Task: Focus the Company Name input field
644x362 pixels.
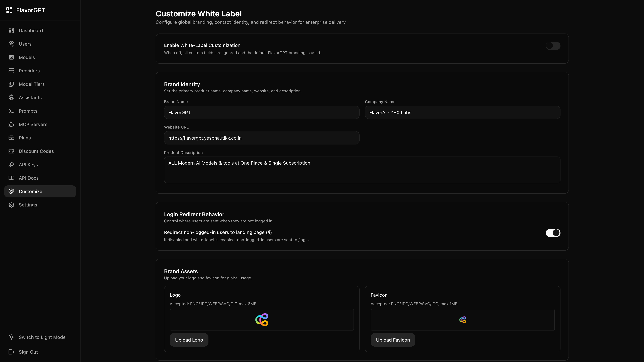Action: [x=463, y=112]
